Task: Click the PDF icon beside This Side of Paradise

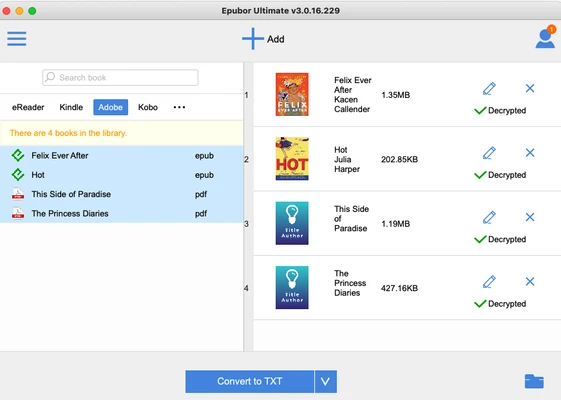Action: pos(18,194)
